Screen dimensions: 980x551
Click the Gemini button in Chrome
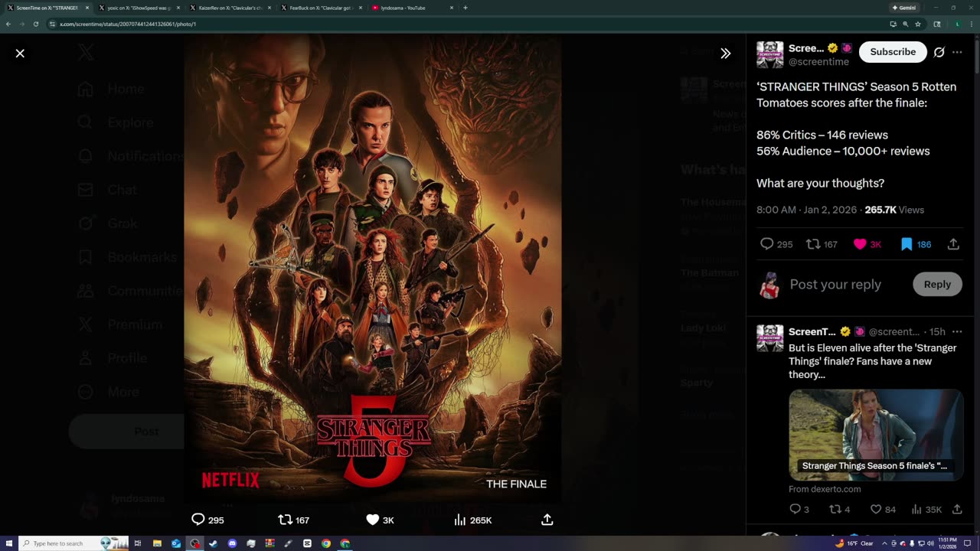click(903, 8)
